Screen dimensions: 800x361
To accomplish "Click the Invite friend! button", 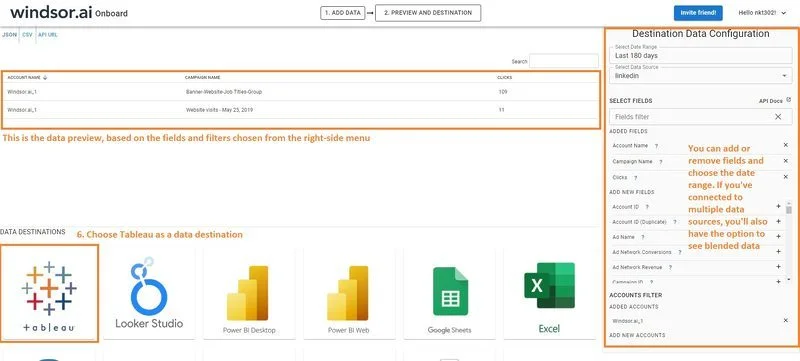I will point(698,13).
